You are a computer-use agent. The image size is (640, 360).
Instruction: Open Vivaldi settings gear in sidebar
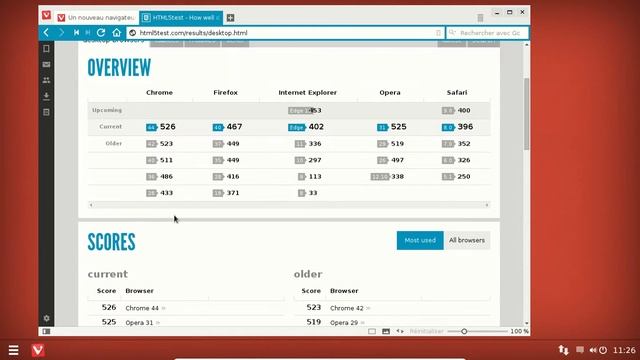click(x=46, y=318)
